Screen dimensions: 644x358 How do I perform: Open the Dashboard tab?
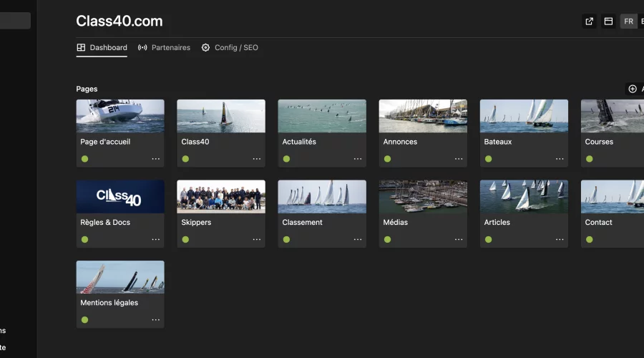(102, 48)
